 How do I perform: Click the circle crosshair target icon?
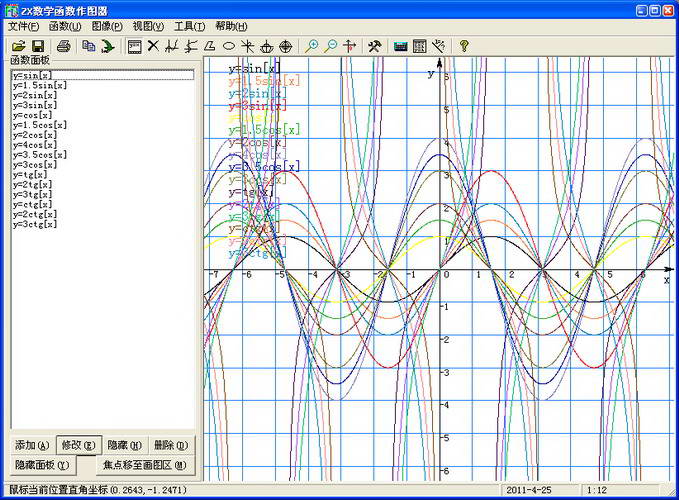tap(285, 46)
